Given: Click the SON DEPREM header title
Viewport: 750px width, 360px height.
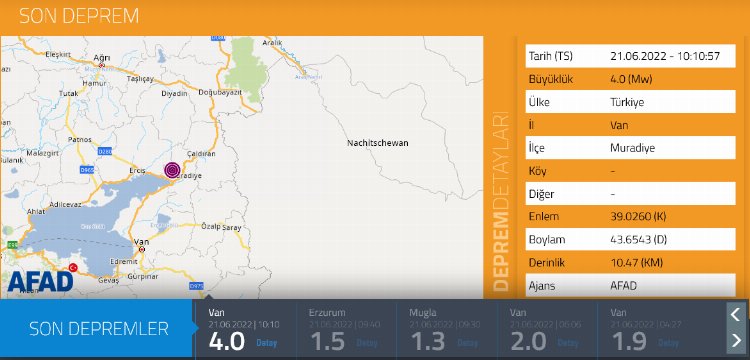Looking at the screenshot, I should (79, 16).
